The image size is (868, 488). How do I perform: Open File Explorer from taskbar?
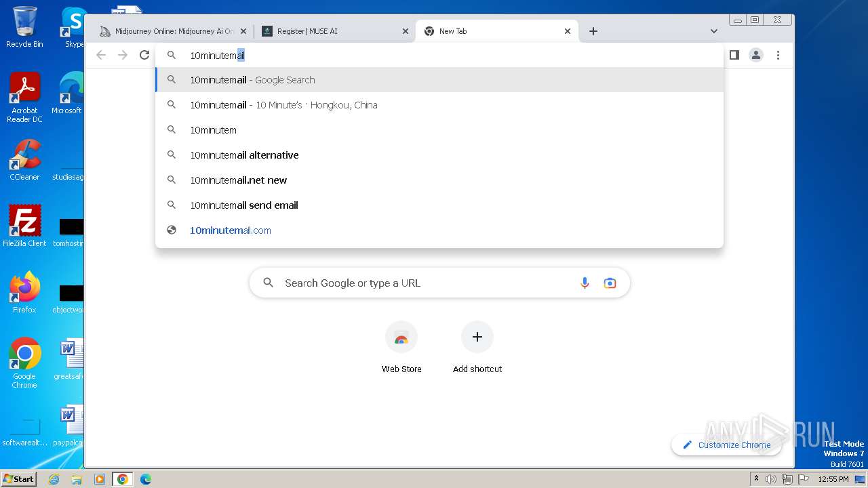(77, 479)
